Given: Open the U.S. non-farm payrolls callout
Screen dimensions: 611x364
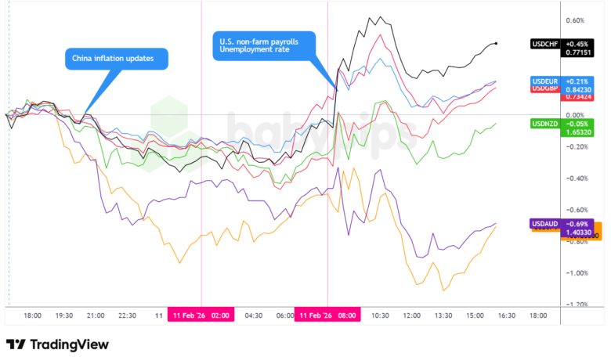Looking at the screenshot, I should point(264,45).
